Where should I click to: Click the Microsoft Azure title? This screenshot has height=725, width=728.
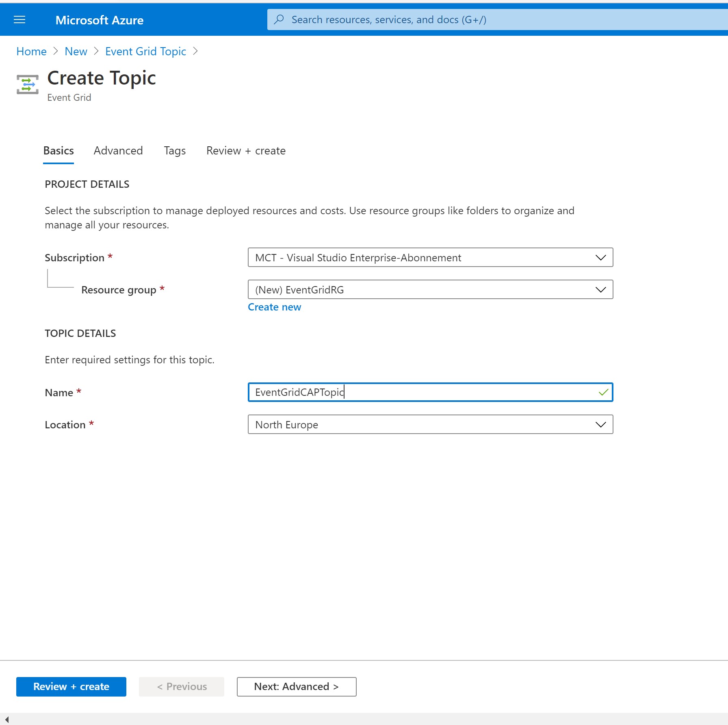100,20
